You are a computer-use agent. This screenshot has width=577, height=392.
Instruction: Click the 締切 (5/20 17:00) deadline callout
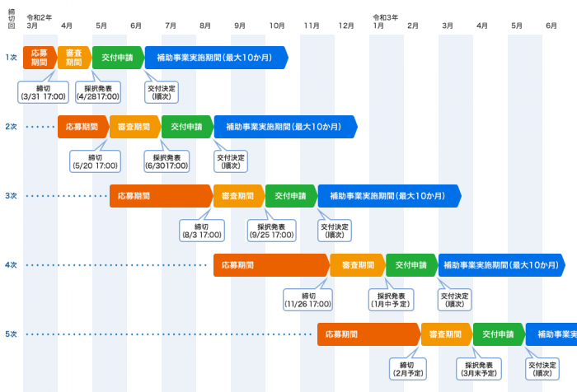tap(96, 161)
